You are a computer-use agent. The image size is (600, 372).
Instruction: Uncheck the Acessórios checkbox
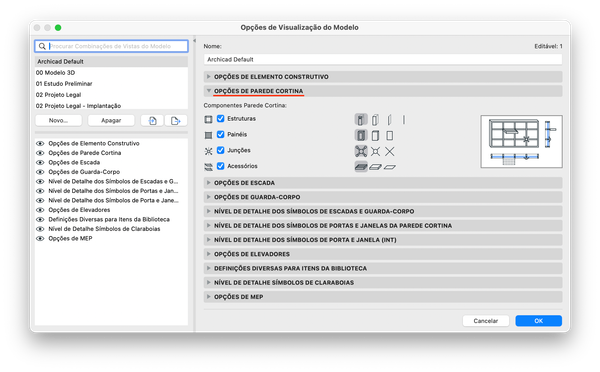click(x=220, y=166)
